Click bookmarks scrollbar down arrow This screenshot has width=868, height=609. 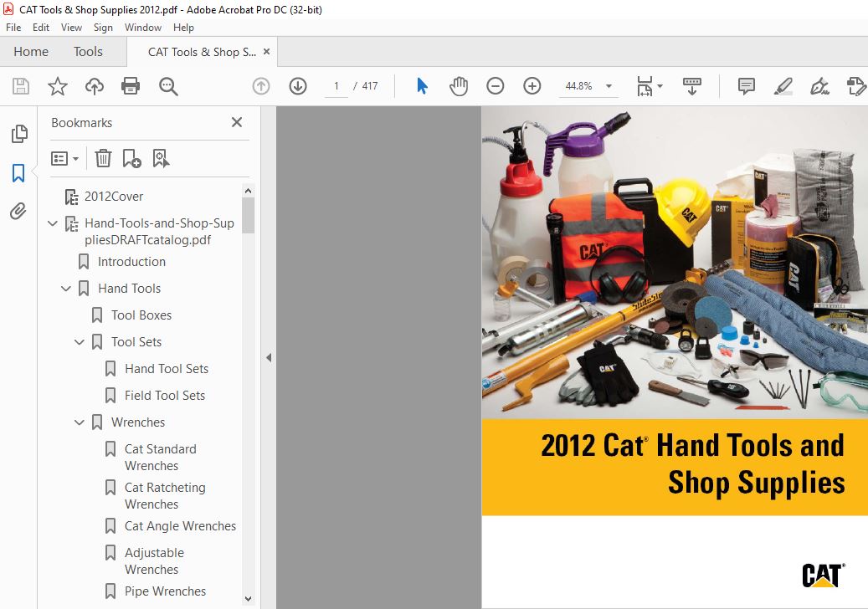[249, 599]
